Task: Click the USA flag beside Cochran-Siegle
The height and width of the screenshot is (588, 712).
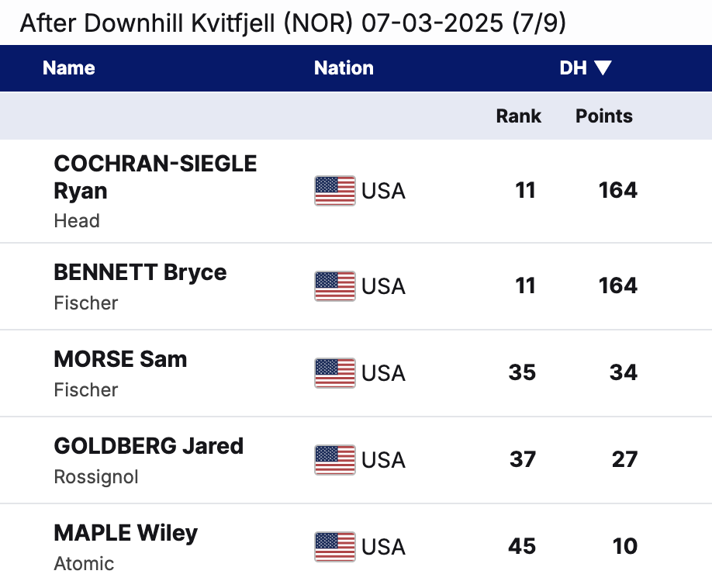Action: tap(334, 190)
